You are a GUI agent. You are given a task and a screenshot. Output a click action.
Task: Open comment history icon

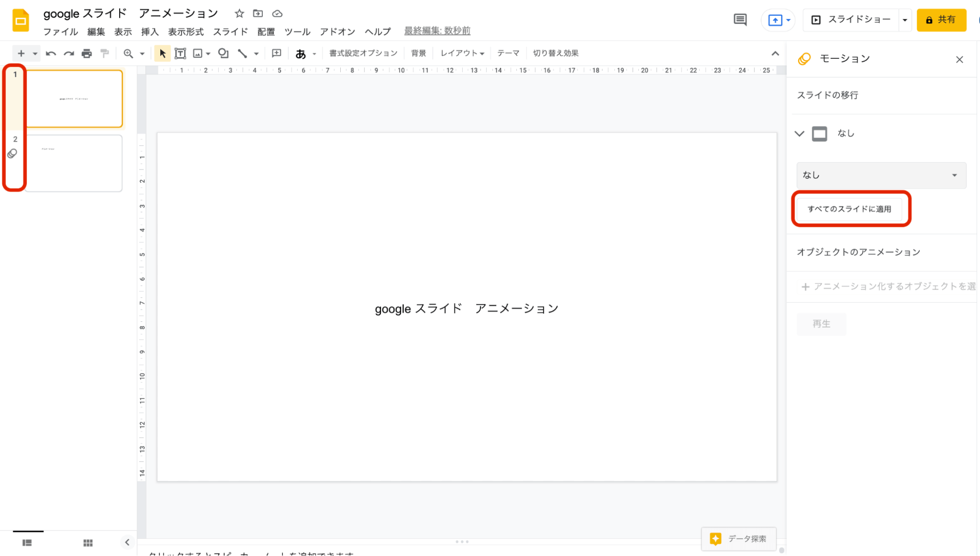click(740, 20)
